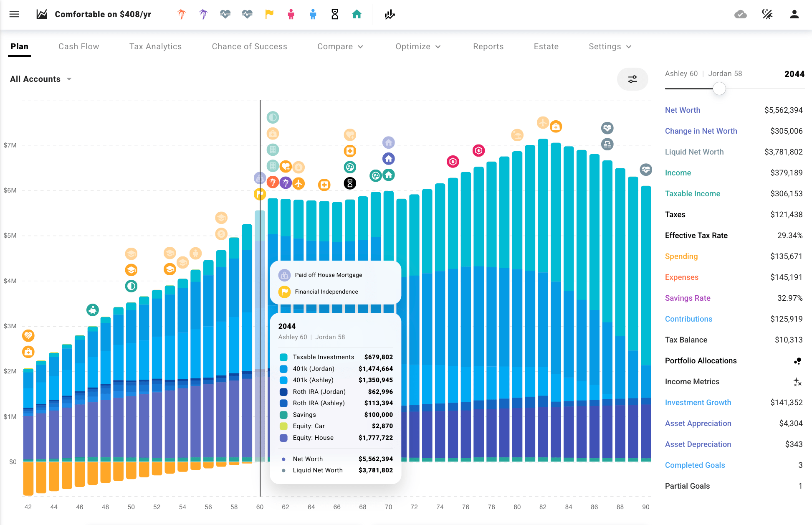Click the cloud sync status icon
The width and height of the screenshot is (812, 525).
pyautogui.click(x=741, y=14)
